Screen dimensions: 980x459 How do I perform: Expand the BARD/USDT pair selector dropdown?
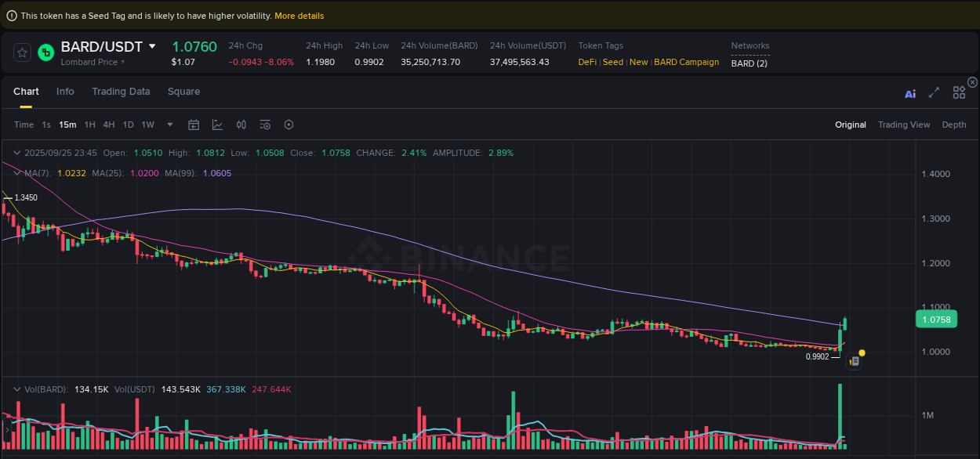pyautogui.click(x=154, y=46)
